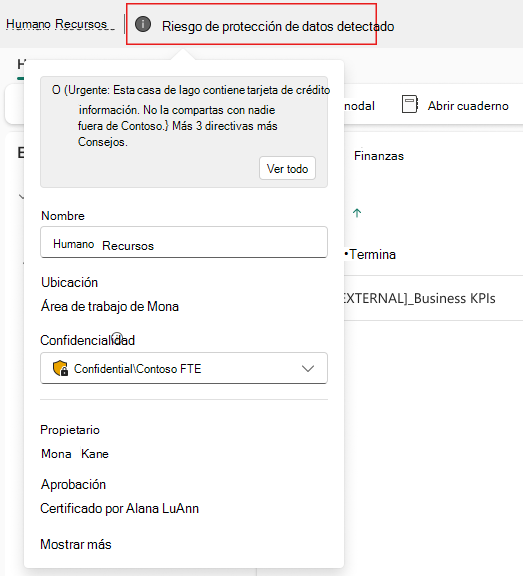
Task: Open the Confidencialidad dropdown
Action: click(x=184, y=368)
